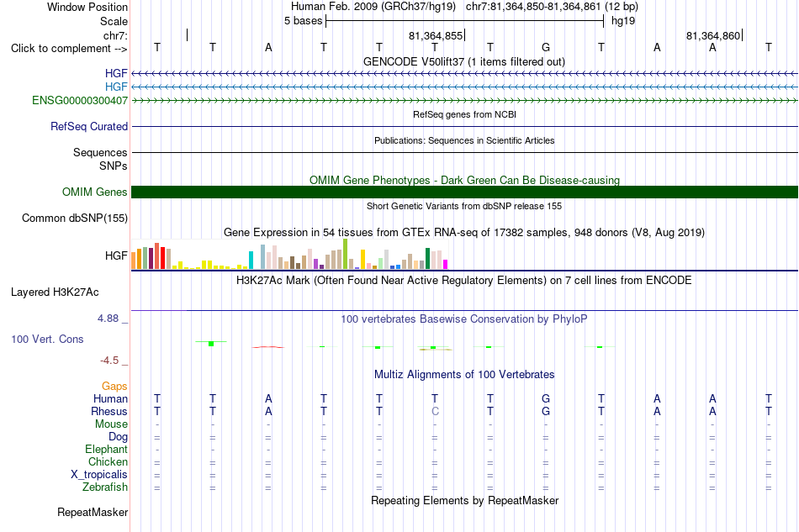Click the RefSeq Curated track label
Screen dimensions: 799x532
click(x=89, y=126)
